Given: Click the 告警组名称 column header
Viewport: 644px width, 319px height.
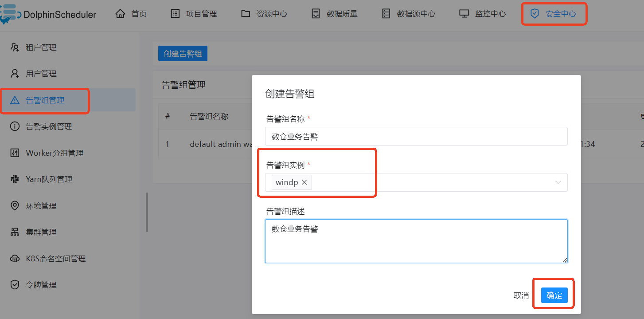Looking at the screenshot, I should [x=209, y=116].
